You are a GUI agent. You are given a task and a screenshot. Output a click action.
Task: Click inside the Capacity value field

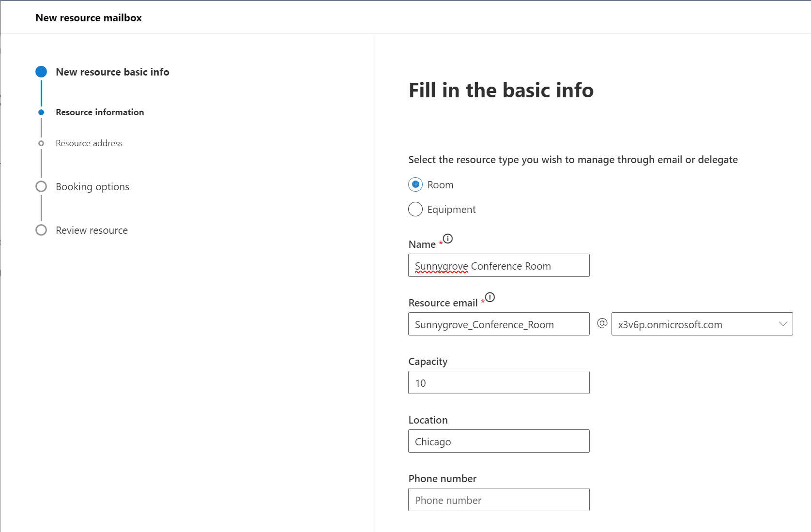[498, 382]
